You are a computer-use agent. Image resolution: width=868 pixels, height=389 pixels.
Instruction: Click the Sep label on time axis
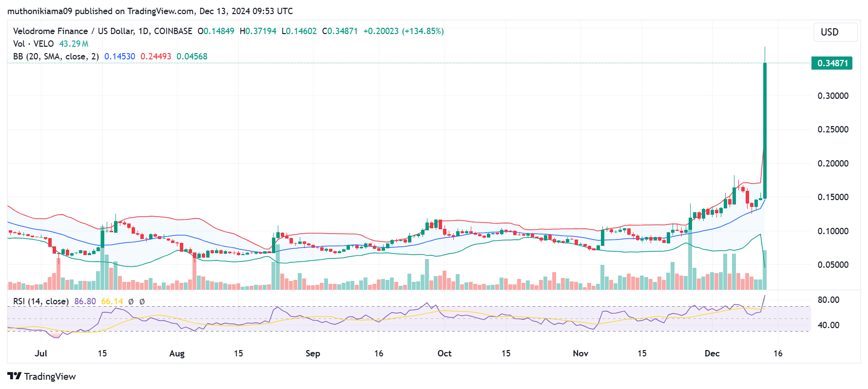click(x=312, y=353)
